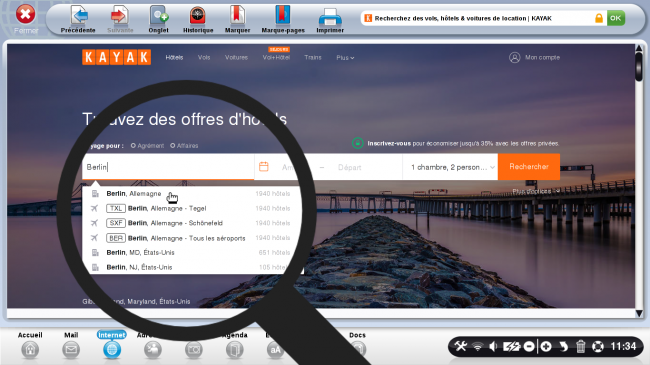Open the contacts people icon in bottom bar
Image resolution: width=650 pixels, height=365 pixels.
(153, 350)
